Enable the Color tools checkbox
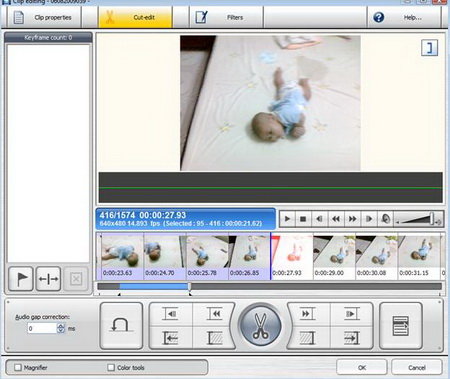 (x=111, y=367)
